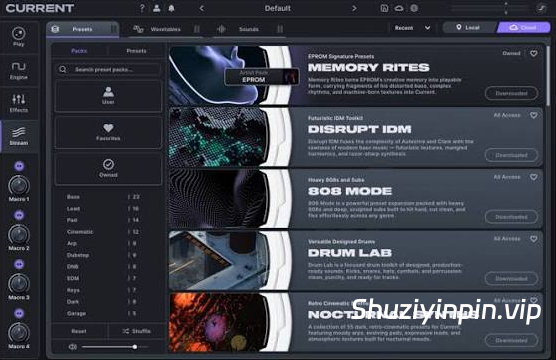Go to previous preset arrow
Viewport: 556px width, 360px height.
tap(201, 8)
